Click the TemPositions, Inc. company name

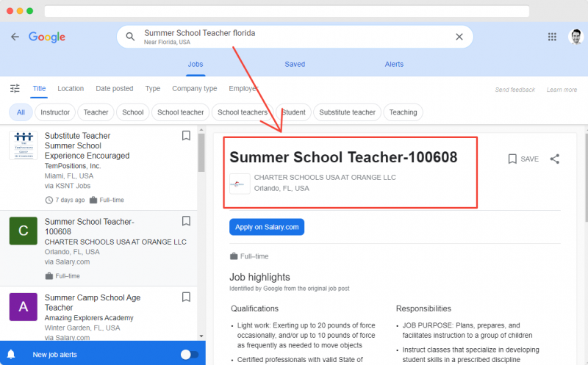tap(73, 166)
